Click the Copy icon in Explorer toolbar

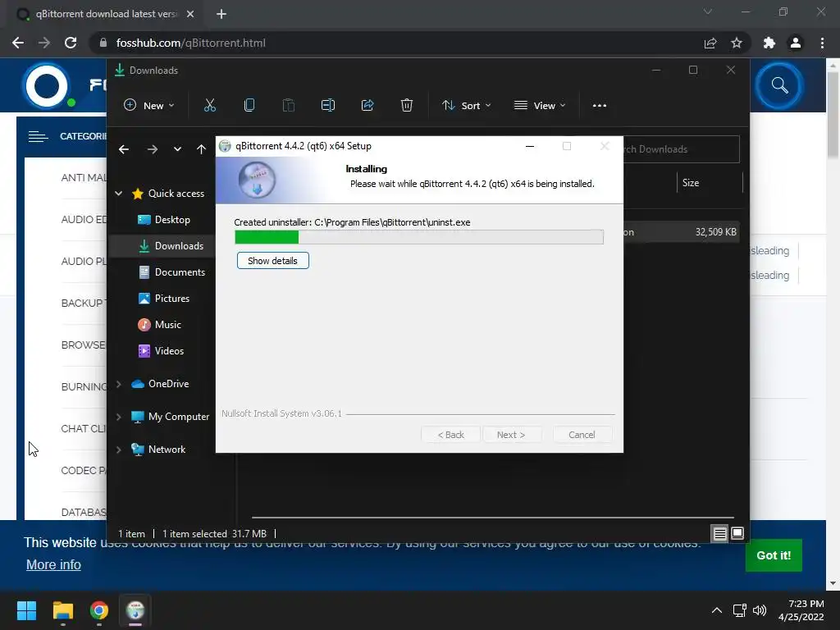[x=249, y=106]
